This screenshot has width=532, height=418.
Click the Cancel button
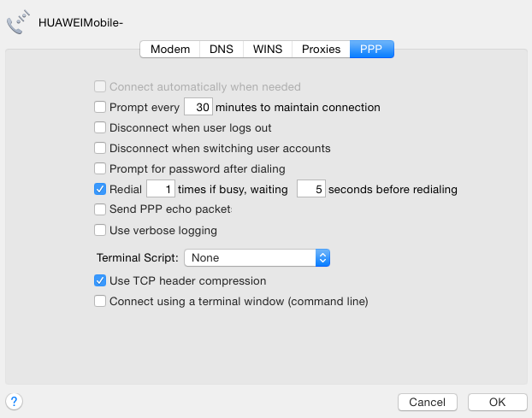point(427,402)
